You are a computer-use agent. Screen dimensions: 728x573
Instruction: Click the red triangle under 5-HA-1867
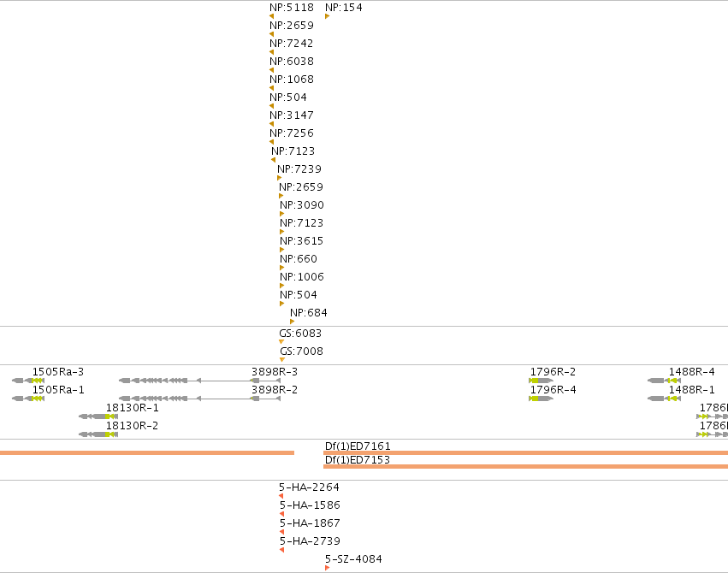pos(281,532)
